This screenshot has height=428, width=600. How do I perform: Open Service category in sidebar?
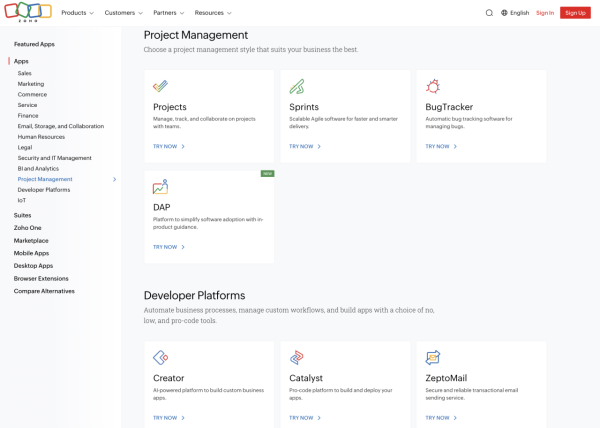tap(27, 105)
